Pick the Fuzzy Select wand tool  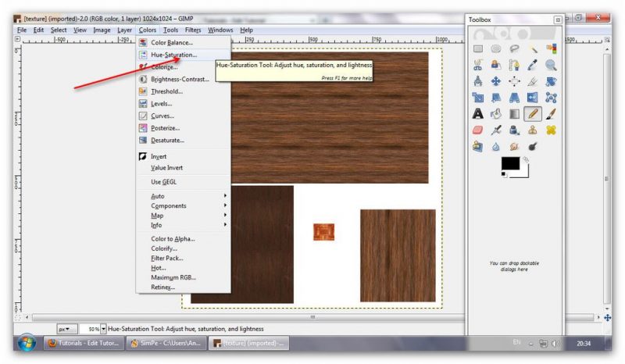533,48
